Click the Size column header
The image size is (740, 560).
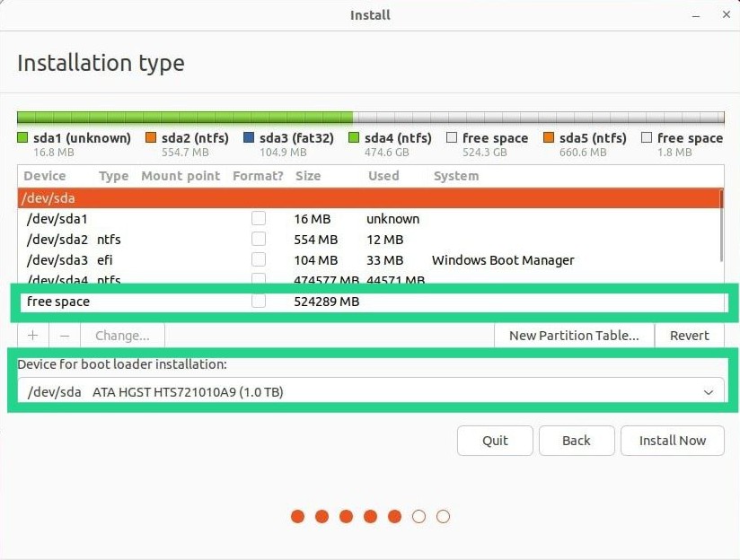[308, 176]
